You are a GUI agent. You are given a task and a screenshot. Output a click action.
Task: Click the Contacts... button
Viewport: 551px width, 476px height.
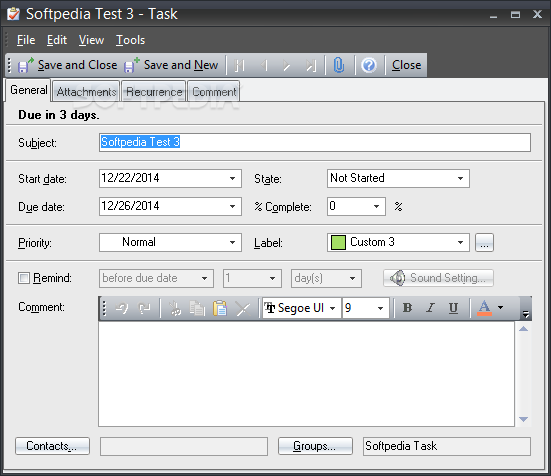pos(52,446)
